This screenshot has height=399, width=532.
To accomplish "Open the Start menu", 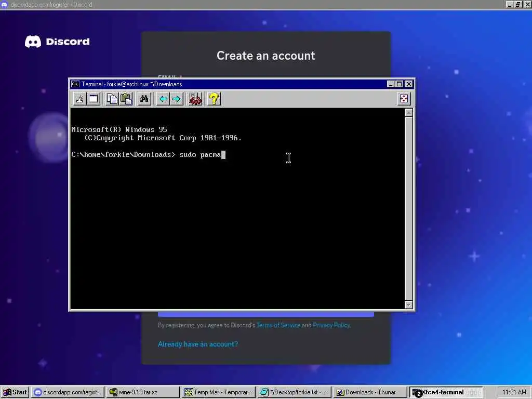I will point(15,392).
